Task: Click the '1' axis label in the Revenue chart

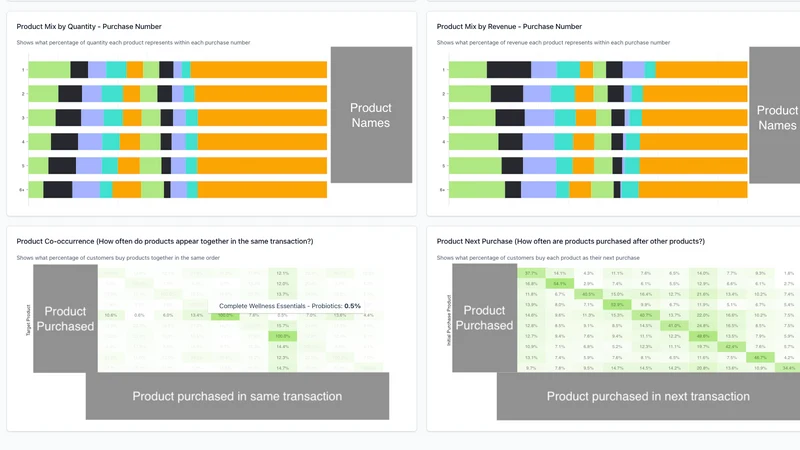Action: 443,70
